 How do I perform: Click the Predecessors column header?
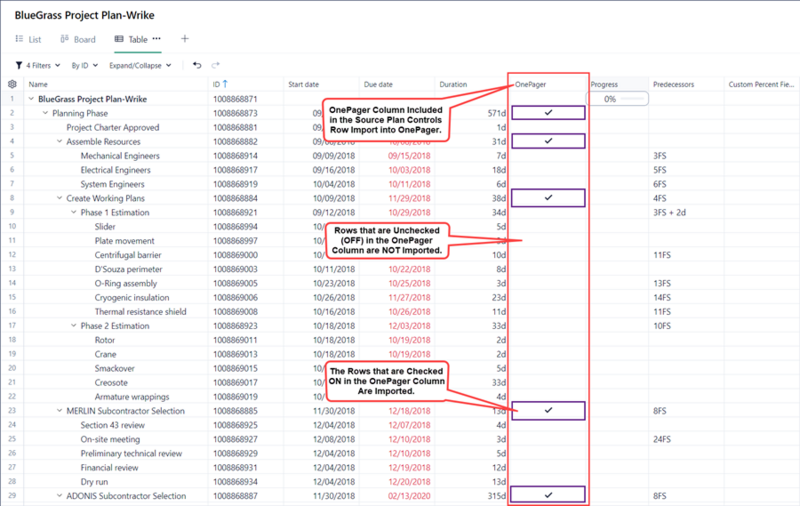673,84
